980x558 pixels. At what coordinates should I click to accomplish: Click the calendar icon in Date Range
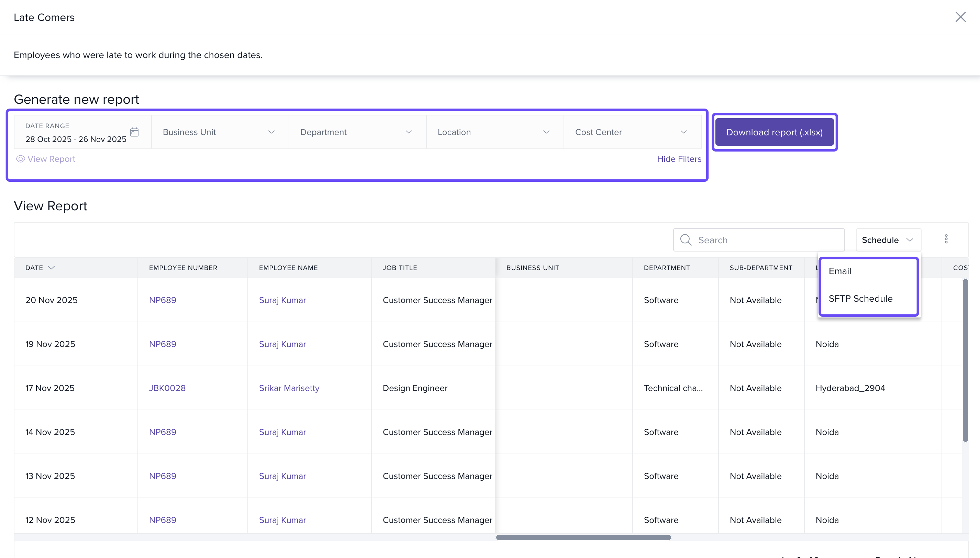(134, 132)
